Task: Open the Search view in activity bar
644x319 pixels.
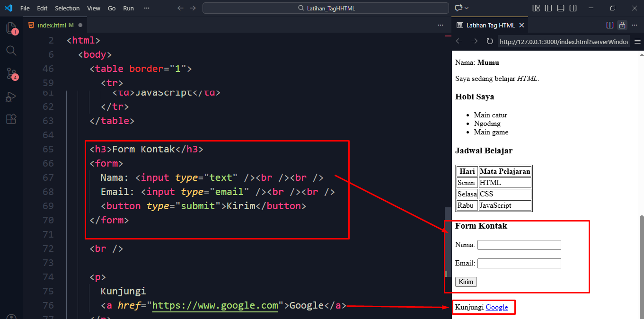Action: 11,51
